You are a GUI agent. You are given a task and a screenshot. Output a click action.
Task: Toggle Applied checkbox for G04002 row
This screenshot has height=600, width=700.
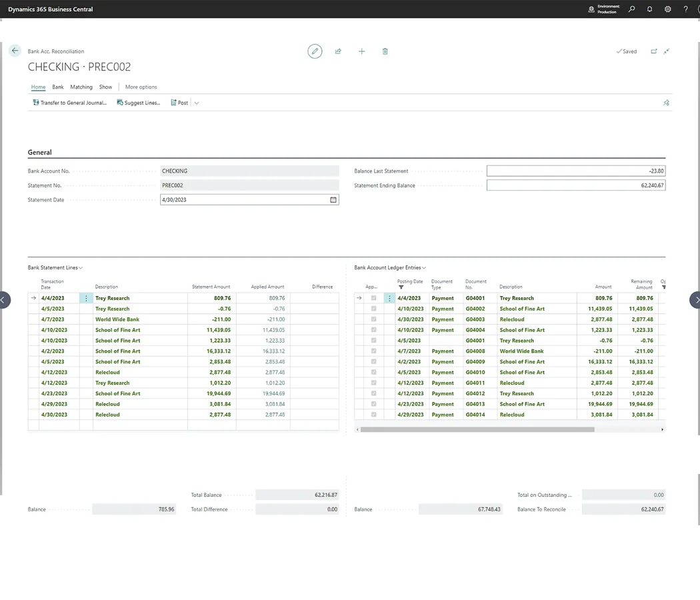373,309
